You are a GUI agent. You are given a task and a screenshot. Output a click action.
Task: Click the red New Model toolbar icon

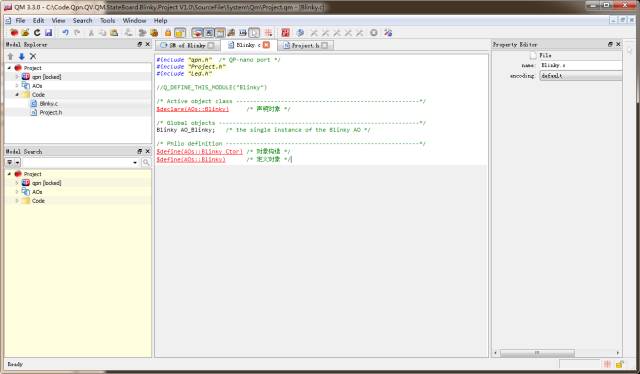[14, 33]
